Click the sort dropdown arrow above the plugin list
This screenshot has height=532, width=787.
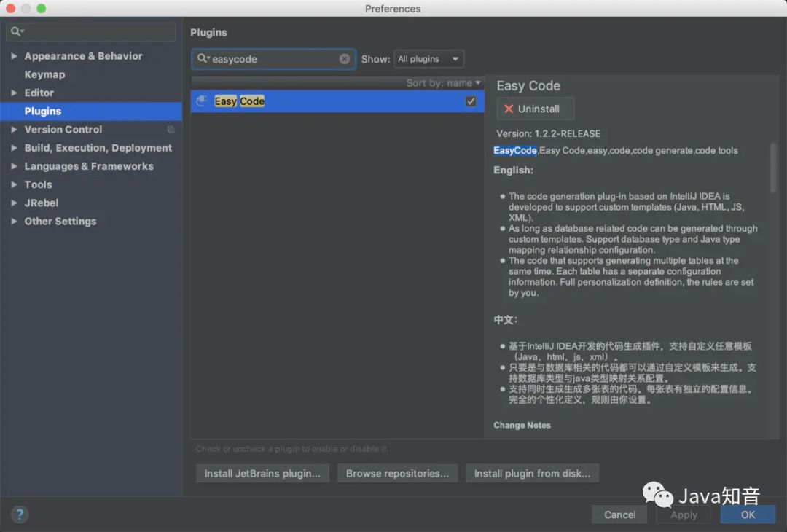tap(477, 83)
